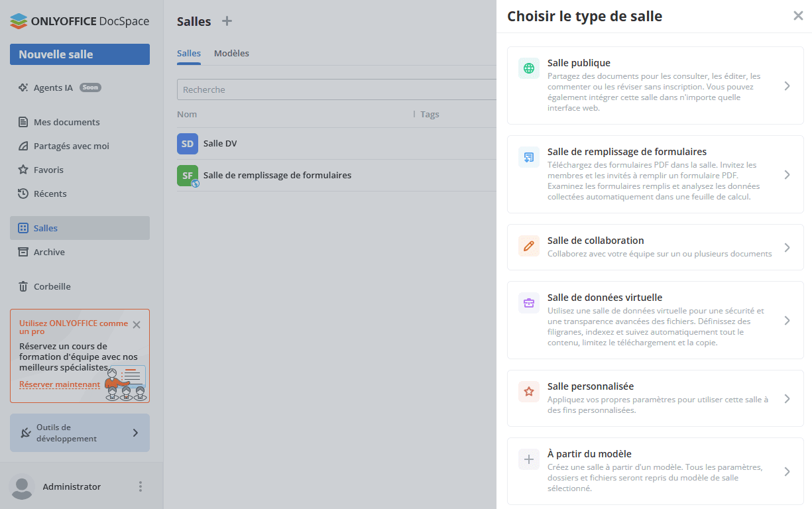Select the Salle de collaboration pencil icon
This screenshot has width=812, height=509.
coord(528,246)
